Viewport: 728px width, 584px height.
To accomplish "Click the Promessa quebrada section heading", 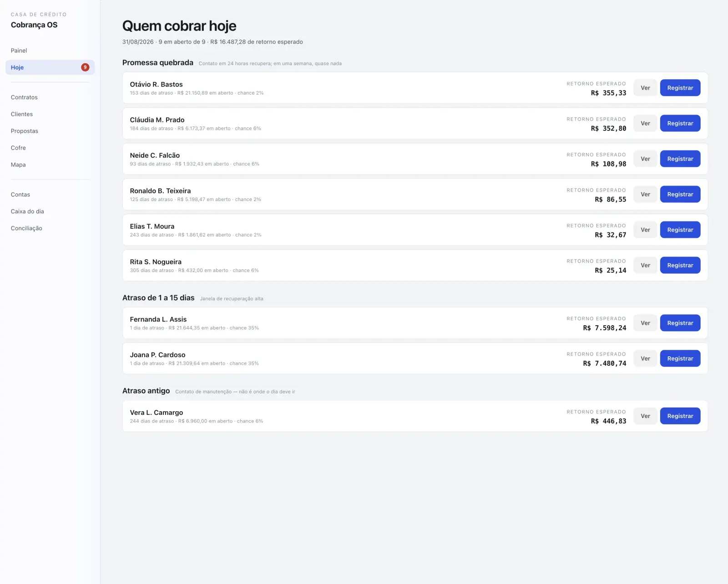I will [x=158, y=63].
